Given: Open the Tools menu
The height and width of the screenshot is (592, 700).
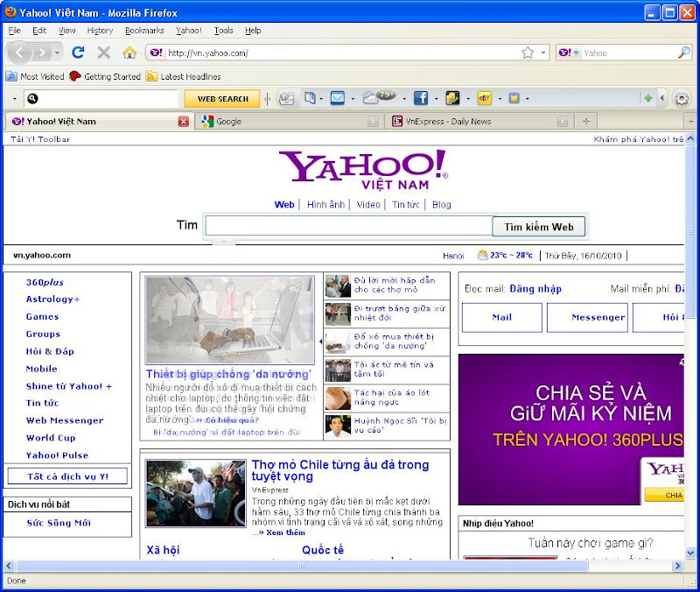Looking at the screenshot, I should coord(223,31).
